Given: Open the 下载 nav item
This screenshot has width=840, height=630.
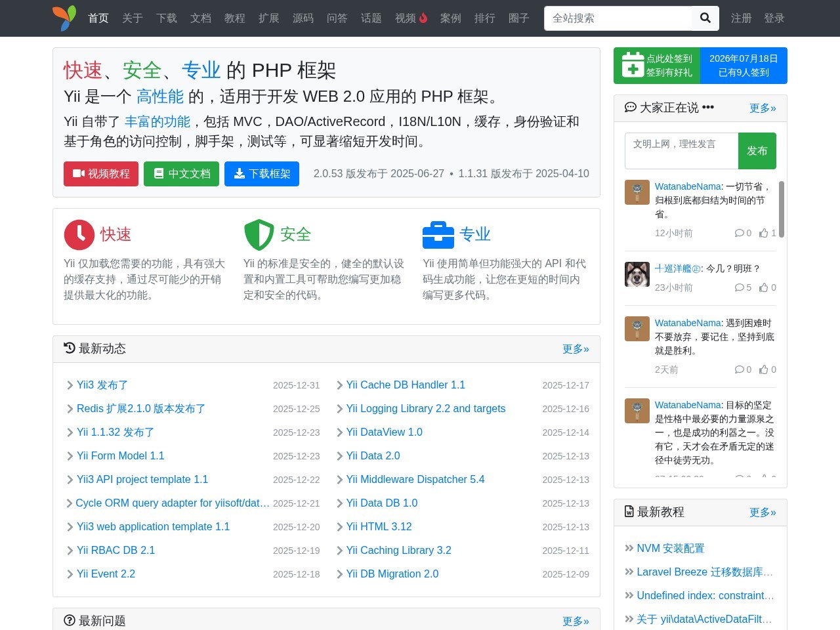Looking at the screenshot, I should 167,18.
